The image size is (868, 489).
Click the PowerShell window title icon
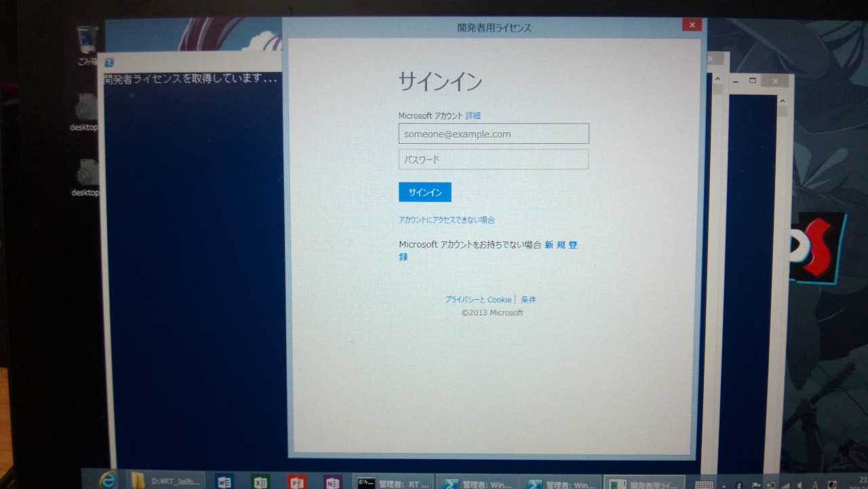pos(109,62)
